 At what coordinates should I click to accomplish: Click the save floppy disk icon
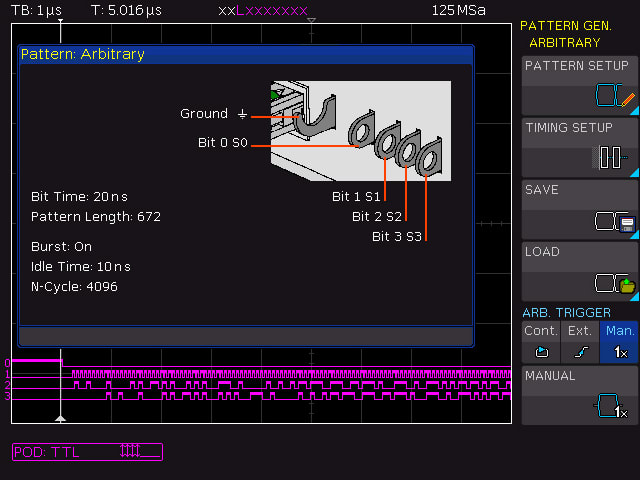tap(627, 225)
